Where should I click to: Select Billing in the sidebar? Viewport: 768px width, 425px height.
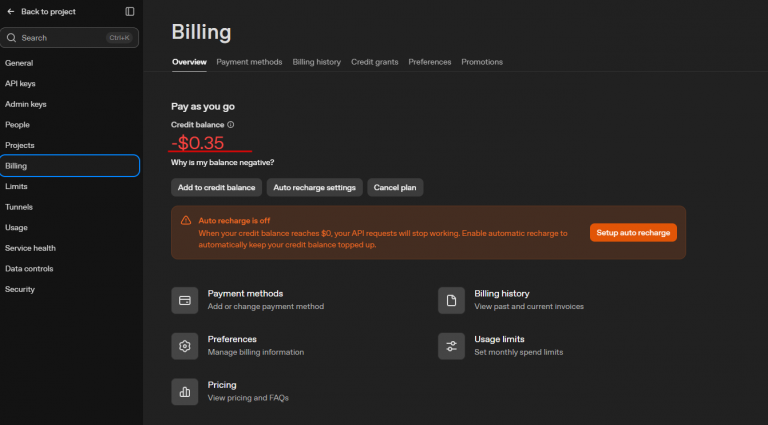70,166
